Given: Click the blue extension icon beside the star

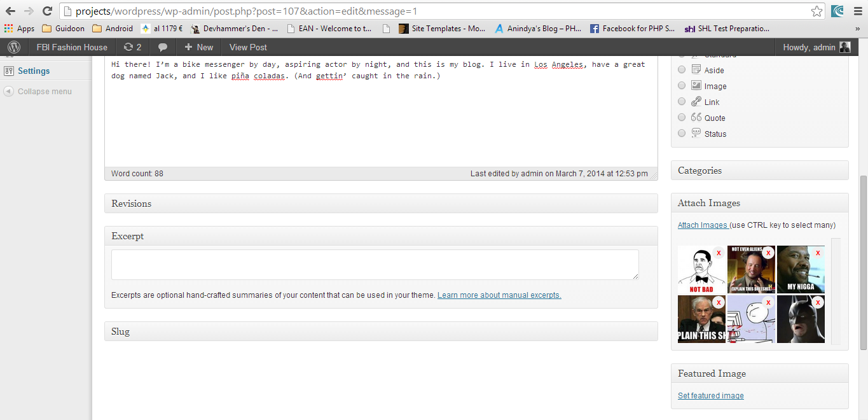Looking at the screenshot, I should [837, 11].
